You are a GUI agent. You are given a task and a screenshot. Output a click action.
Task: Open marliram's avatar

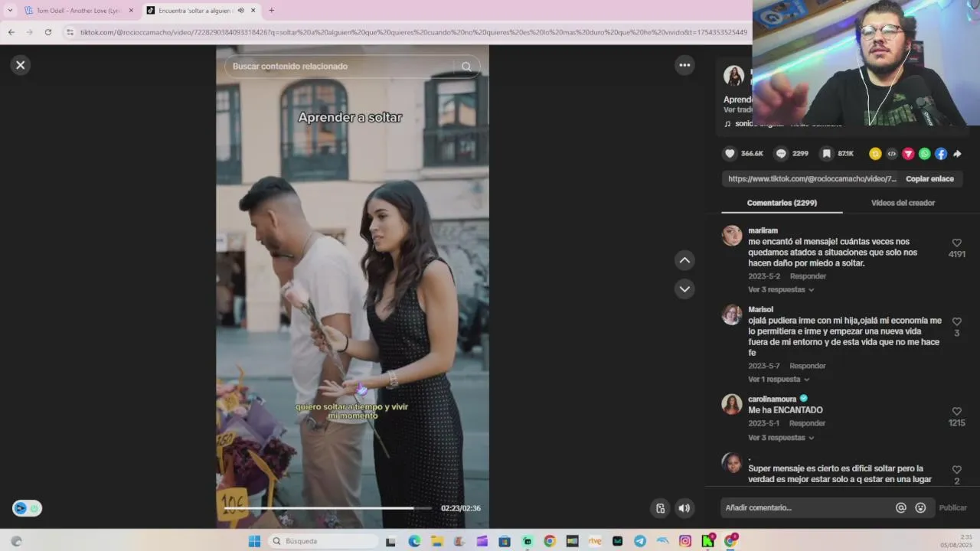(x=732, y=236)
